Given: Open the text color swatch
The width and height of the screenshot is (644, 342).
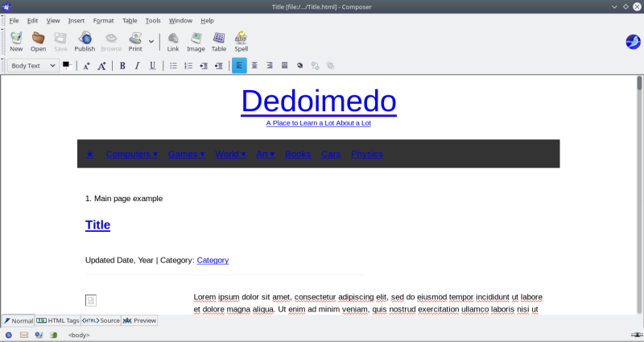Looking at the screenshot, I should click(x=66, y=65).
